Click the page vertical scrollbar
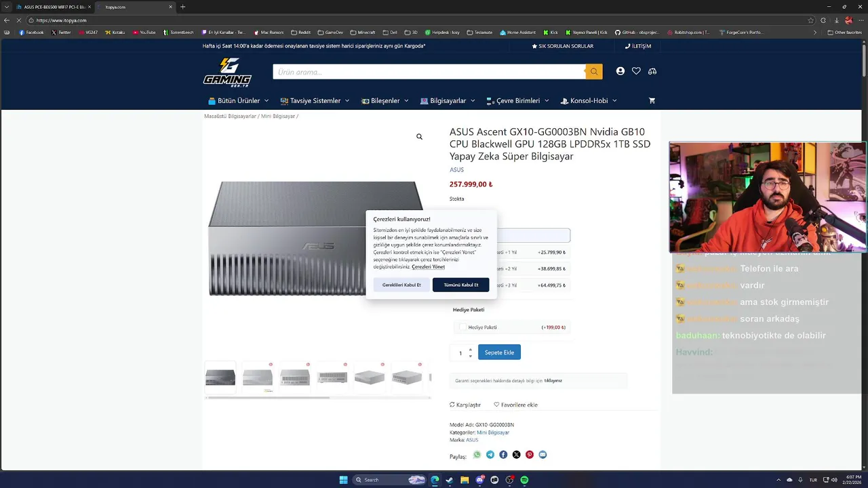 pyautogui.click(x=865, y=61)
